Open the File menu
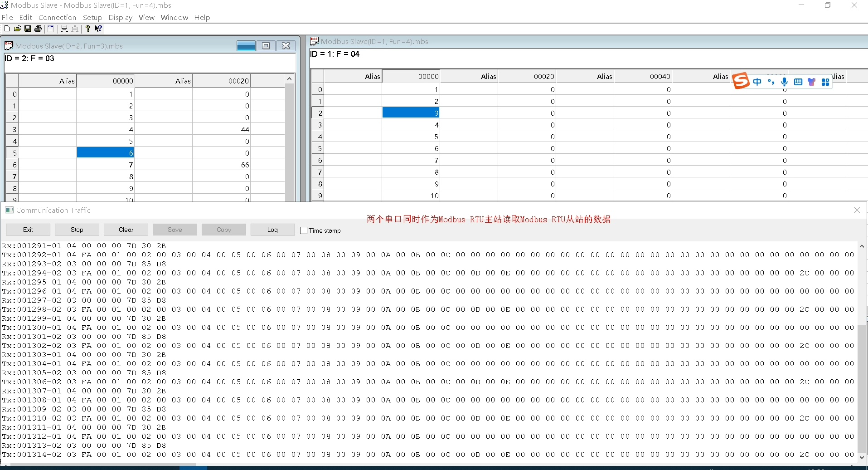This screenshot has width=868, height=470. [x=7, y=17]
